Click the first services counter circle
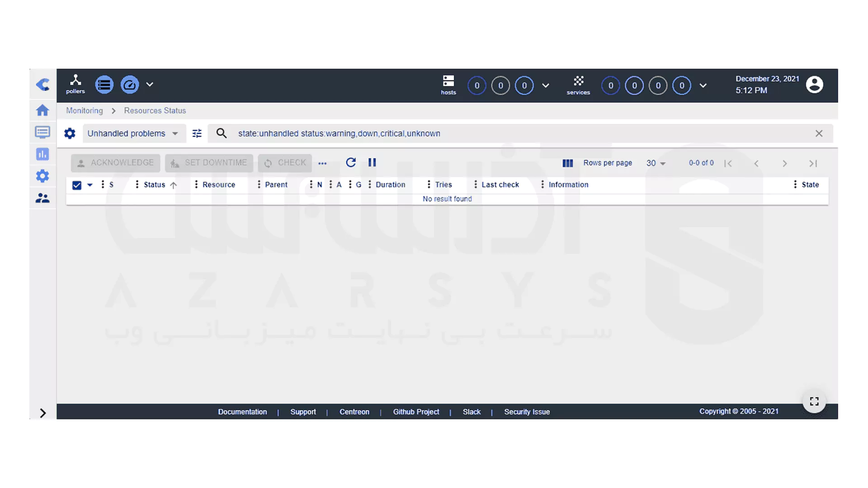Viewport: 868px width, 488px height. pyautogui.click(x=611, y=85)
